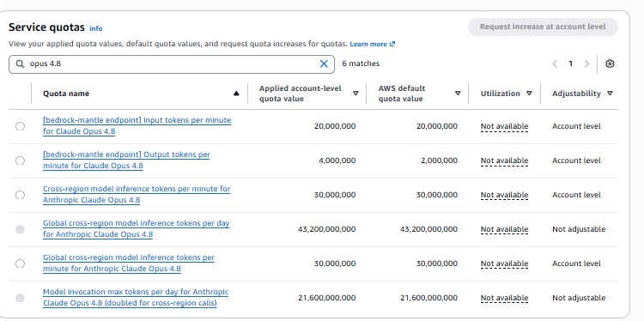Click Not available utilization for Input tokens row
This screenshot has height=321, width=644.
(504, 126)
